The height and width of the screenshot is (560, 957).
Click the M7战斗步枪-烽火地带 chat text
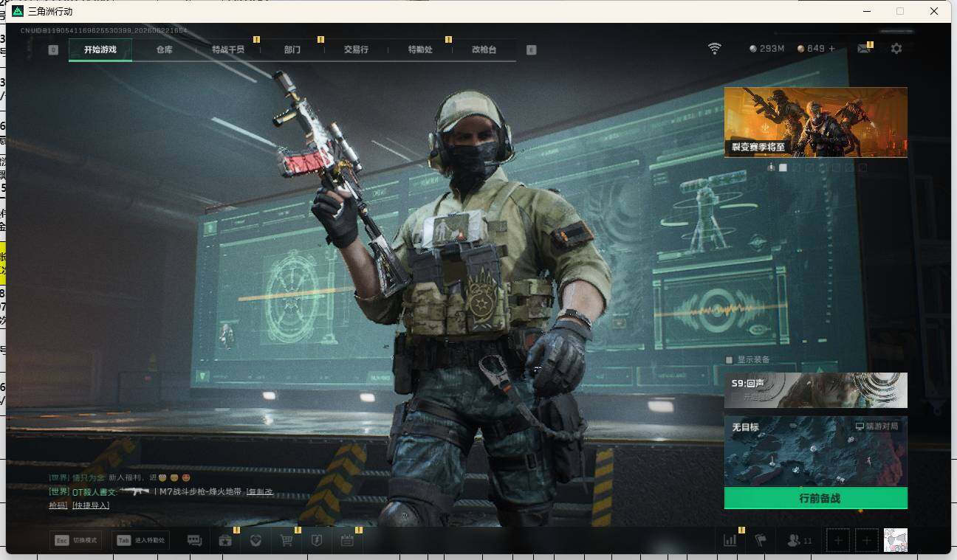point(201,491)
